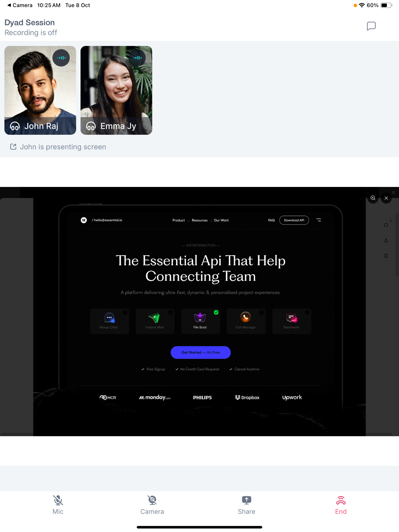The height and width of the screenshot is (532, 399).
Task: Select John Raj's video tile
Action: 40,90
